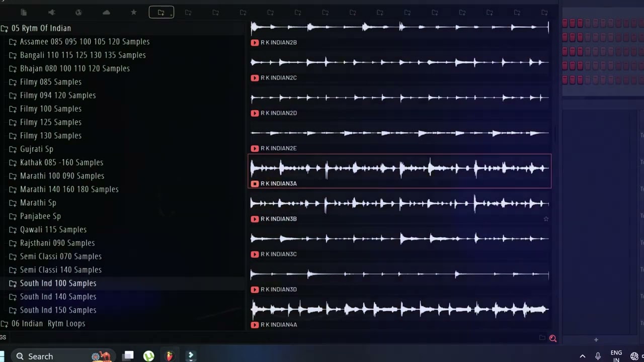Play the selected R K INDIAN3A sample icon

coord(255,184)
